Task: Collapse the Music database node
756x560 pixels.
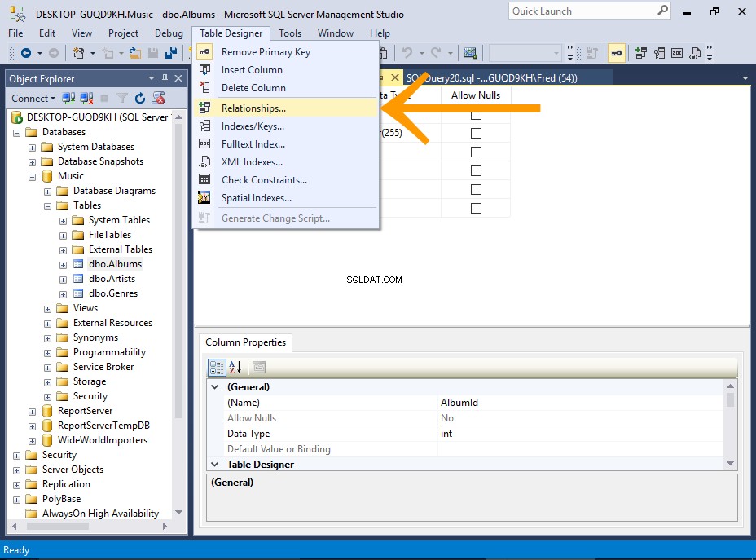Action: coord(33,177)
